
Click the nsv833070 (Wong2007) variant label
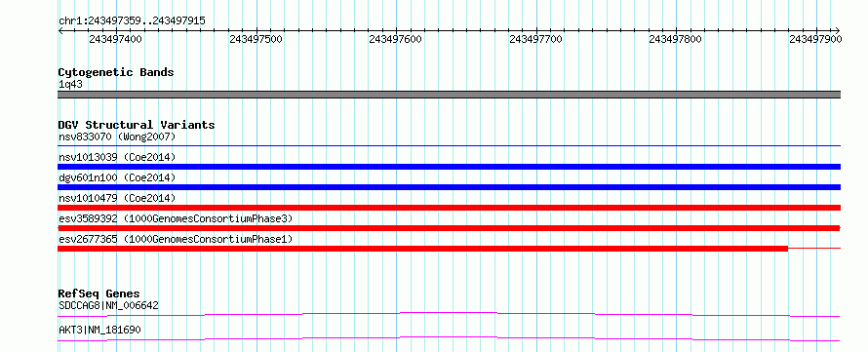point(117,137)
